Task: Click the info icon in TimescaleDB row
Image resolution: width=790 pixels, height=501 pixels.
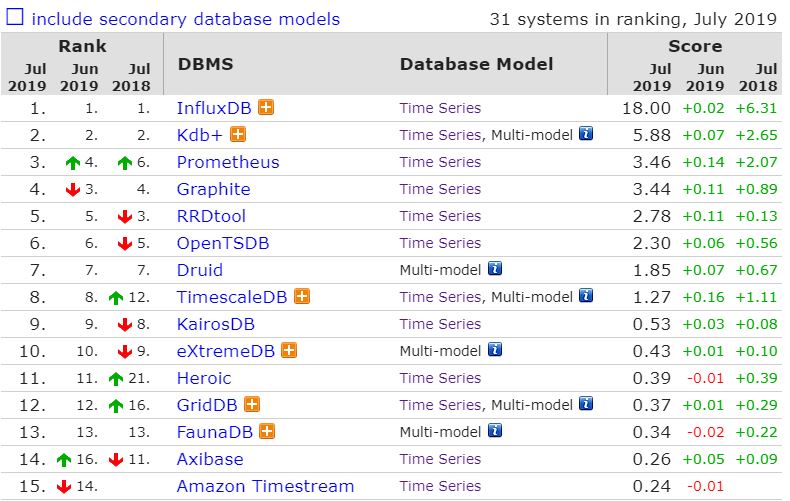Action: 586,295
